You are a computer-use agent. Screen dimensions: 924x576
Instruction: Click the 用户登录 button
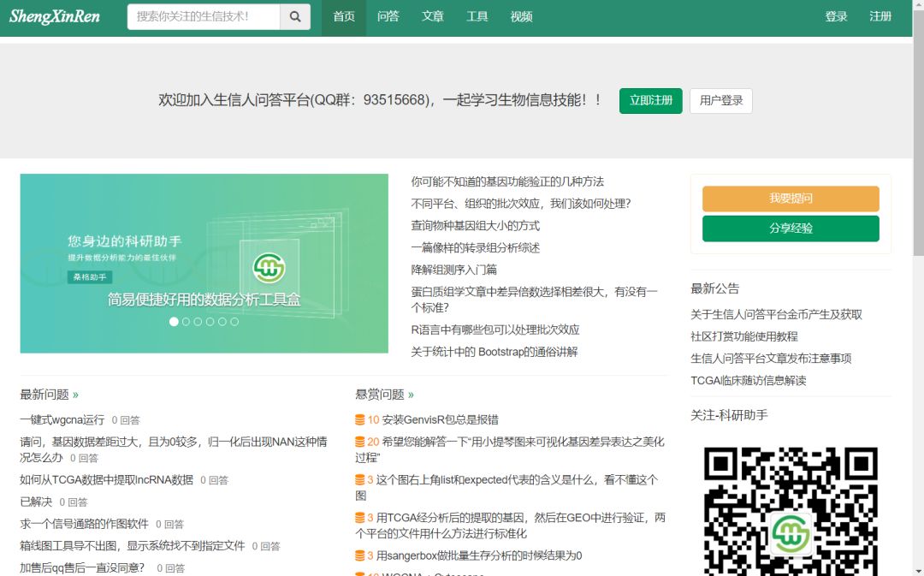721,101
